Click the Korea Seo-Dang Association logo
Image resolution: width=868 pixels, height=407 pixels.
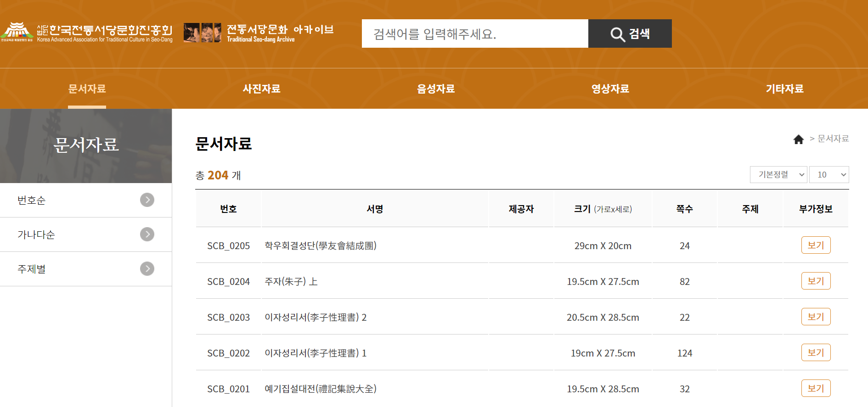click(87, 33)
